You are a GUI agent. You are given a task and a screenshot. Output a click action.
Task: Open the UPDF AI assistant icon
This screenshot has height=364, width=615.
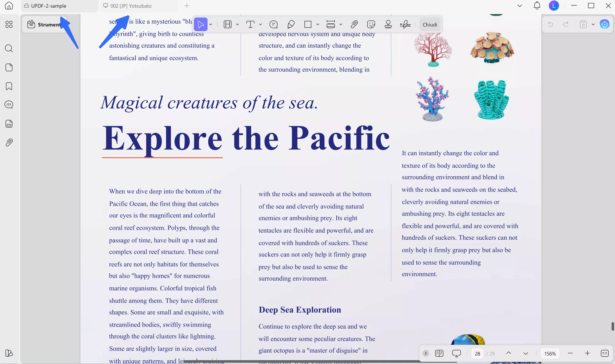click(605, 24)
